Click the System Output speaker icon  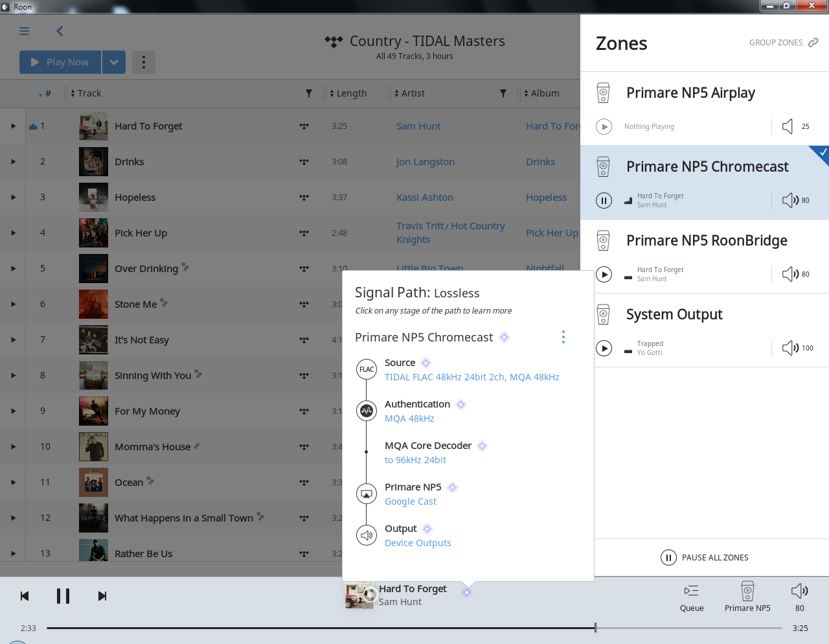tap(603, 314)
